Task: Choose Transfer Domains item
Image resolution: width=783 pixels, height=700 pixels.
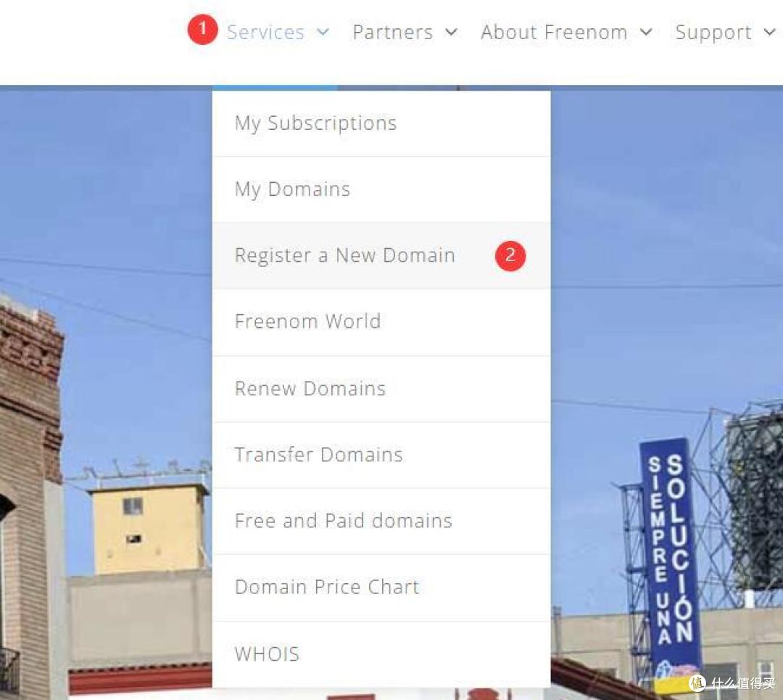Action: point(381,455)
